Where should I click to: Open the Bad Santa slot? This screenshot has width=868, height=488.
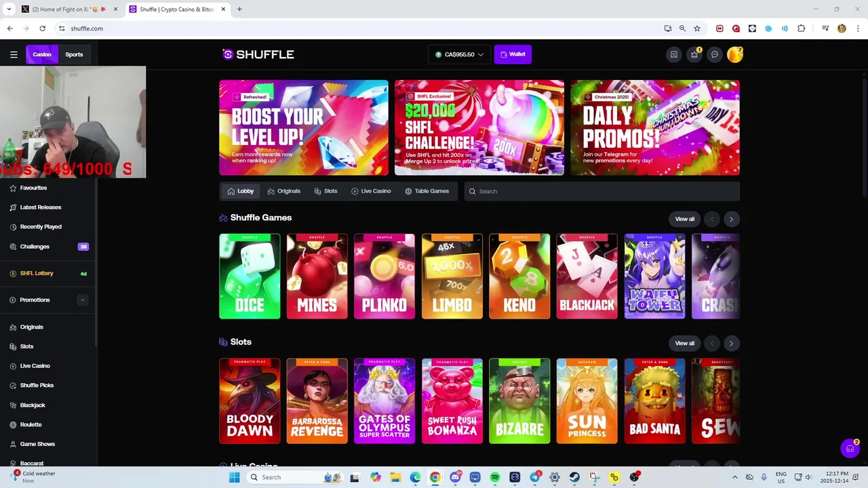point(654,401)
